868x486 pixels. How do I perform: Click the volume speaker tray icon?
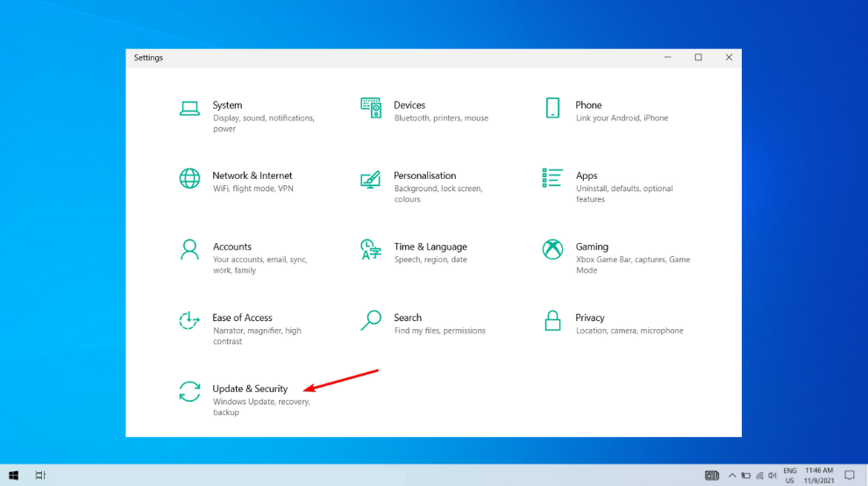[x=772, y=475]
